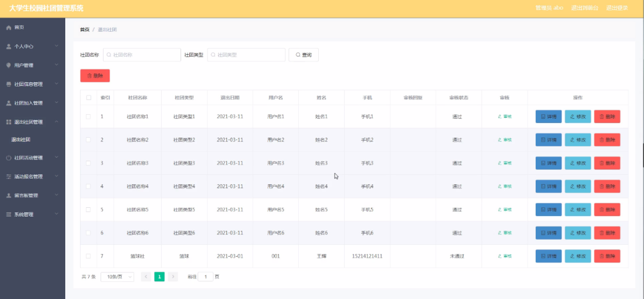The height and width of the screenshot is (299, 644).
Task: Expand the 个人中心 menu chevron
Action: [56, 46]
